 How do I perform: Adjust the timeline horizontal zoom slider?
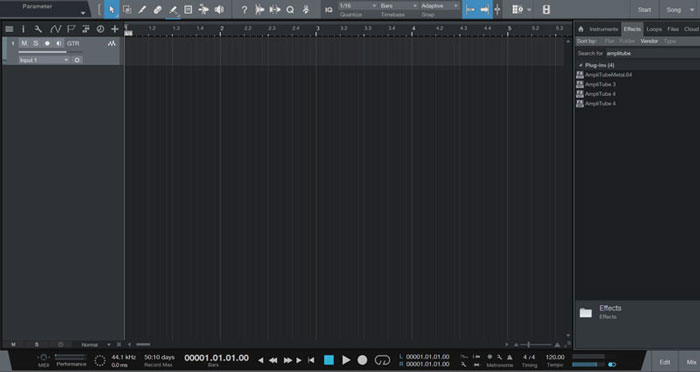[x=536, y=344]
